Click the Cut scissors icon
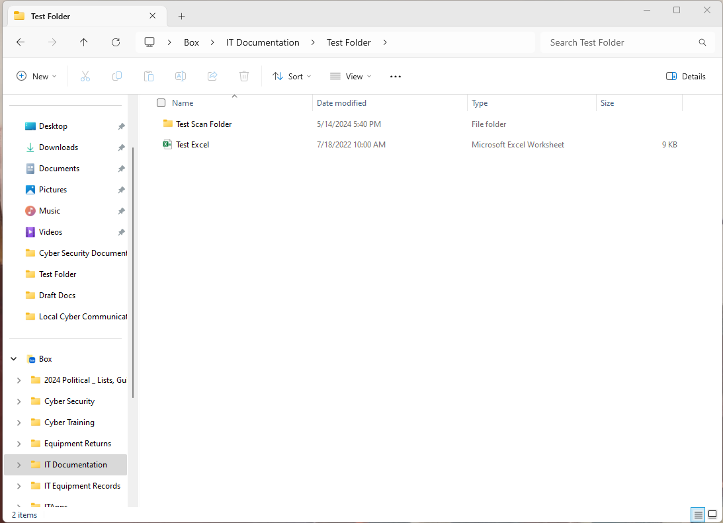The width and height of the screenshot is (724, 524). (85, 76)
